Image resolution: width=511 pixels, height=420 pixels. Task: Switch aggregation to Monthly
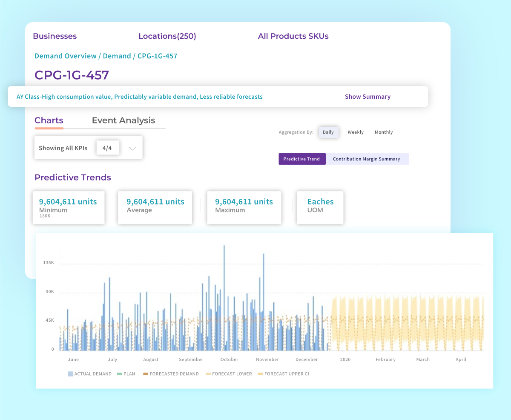[x=383, y=132]
